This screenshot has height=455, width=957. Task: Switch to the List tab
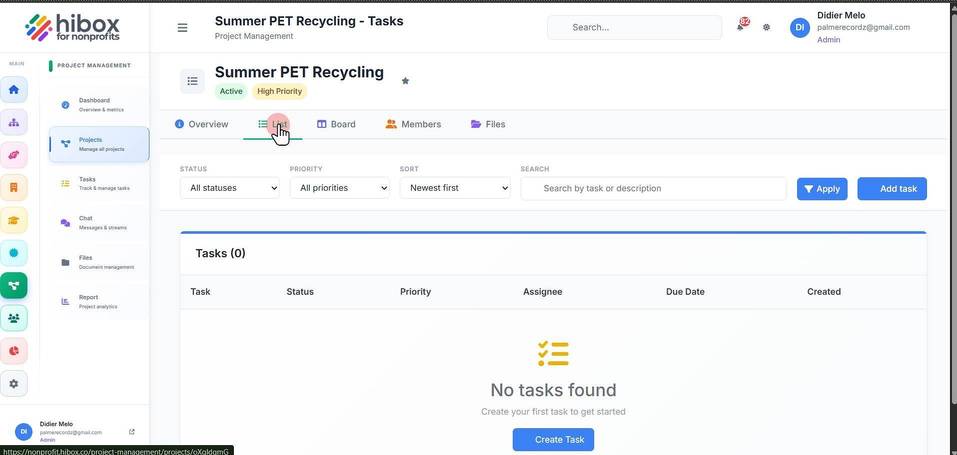(x=272, y=124)
